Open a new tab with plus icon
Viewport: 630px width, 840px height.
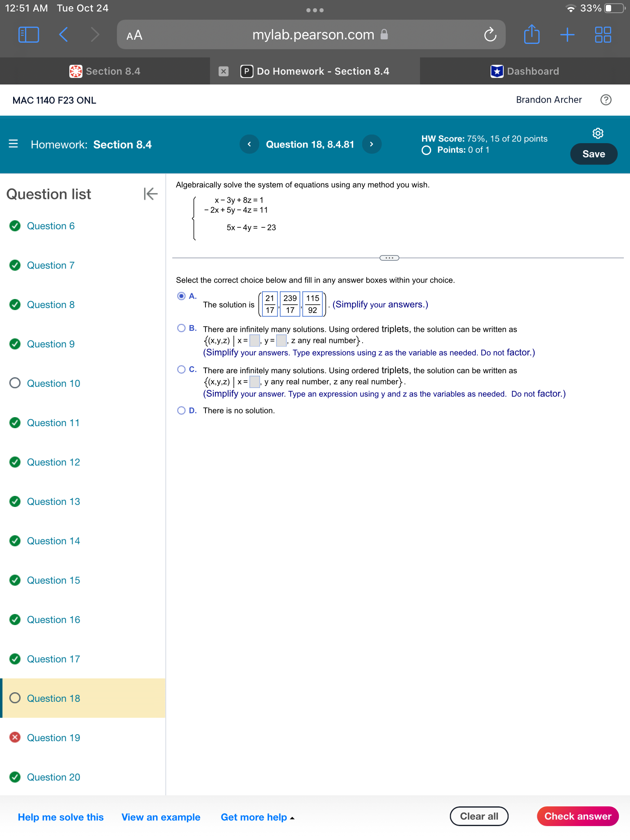(567, 34)
